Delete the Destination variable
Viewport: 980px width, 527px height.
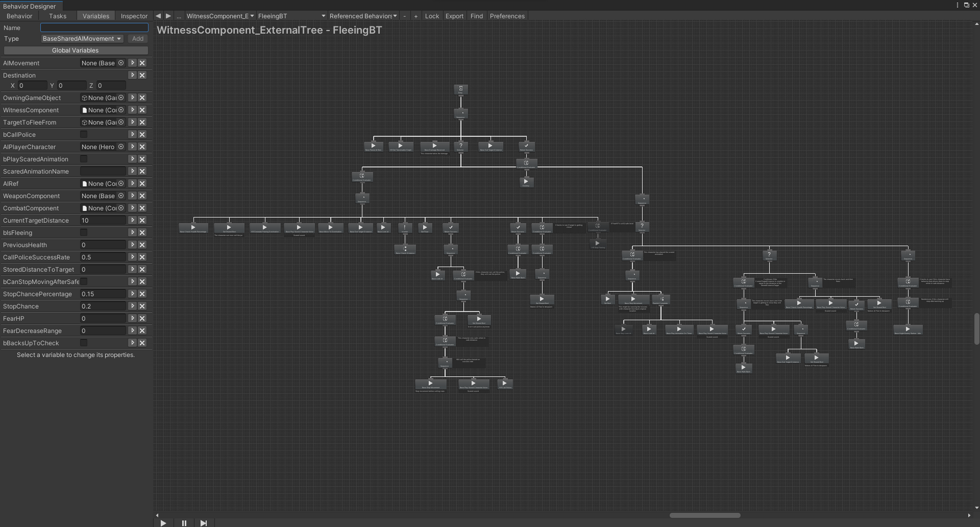tap(142, 75)
